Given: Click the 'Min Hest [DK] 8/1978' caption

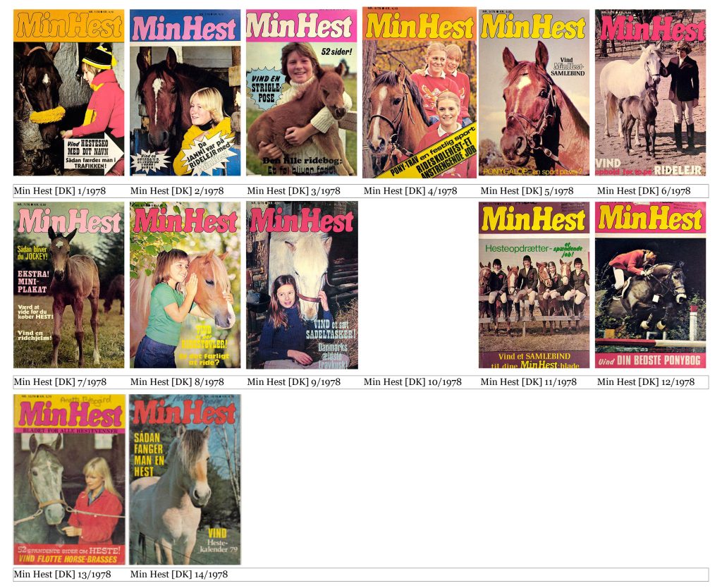Looking at the screenshot, I should point(177,381).
